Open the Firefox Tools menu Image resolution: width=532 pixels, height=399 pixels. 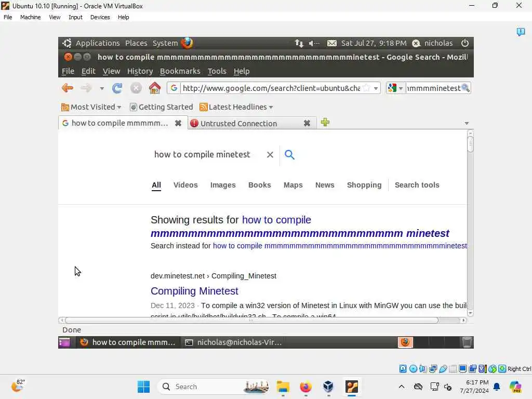[217, 71]
